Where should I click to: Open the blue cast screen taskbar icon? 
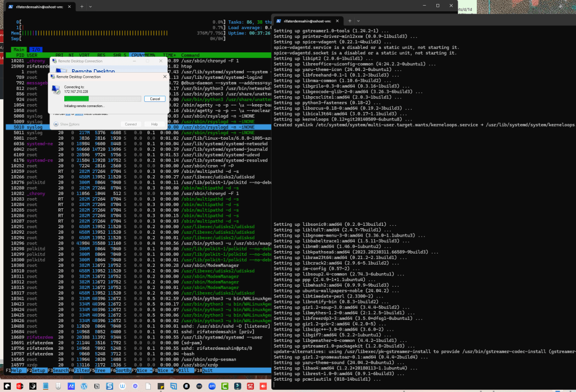click(173, 386)
